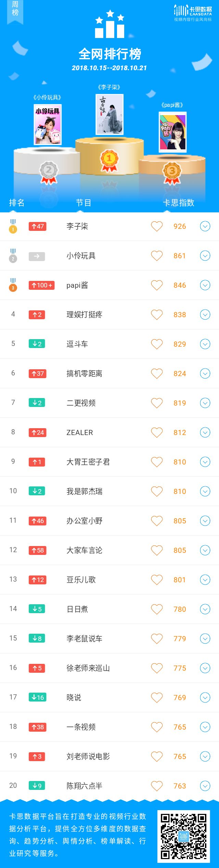
Task: Click the QR code at the bottom
Action: (184, 836)
